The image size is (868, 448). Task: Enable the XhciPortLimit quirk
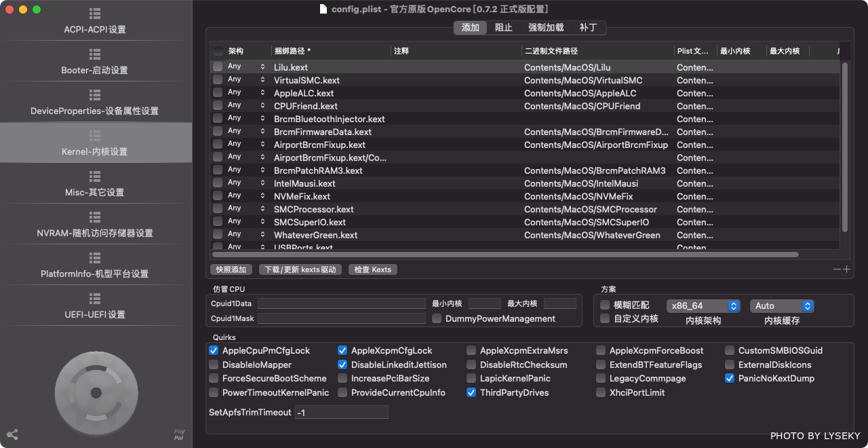tap(601, 392)
